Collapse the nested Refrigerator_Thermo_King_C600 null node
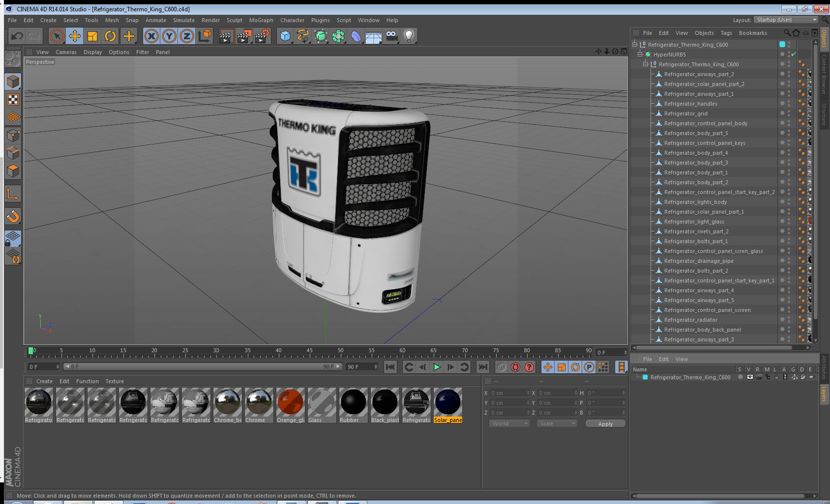The image size is (830, 504). 646,64
